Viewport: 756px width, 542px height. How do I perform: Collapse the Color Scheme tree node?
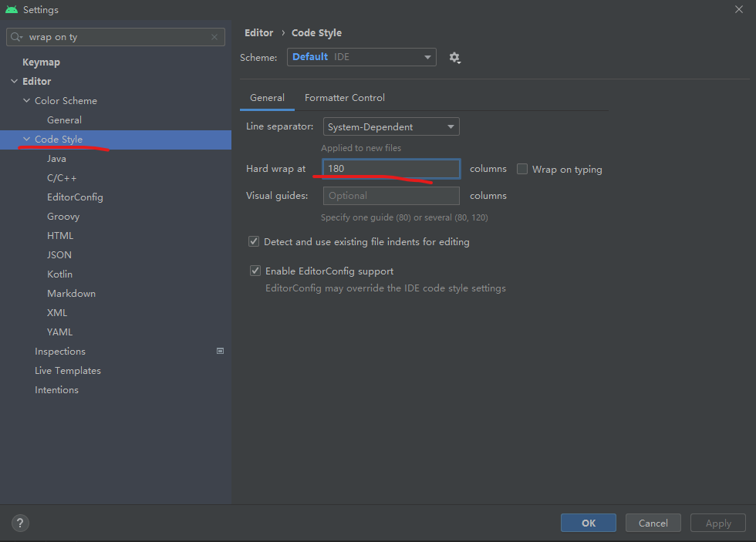tap(26, 101)
